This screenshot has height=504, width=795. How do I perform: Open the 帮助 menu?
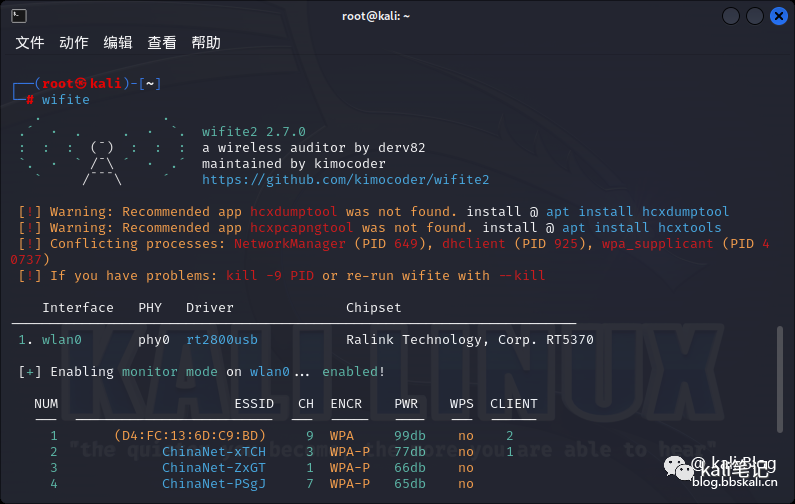click(x=206, y=43)
